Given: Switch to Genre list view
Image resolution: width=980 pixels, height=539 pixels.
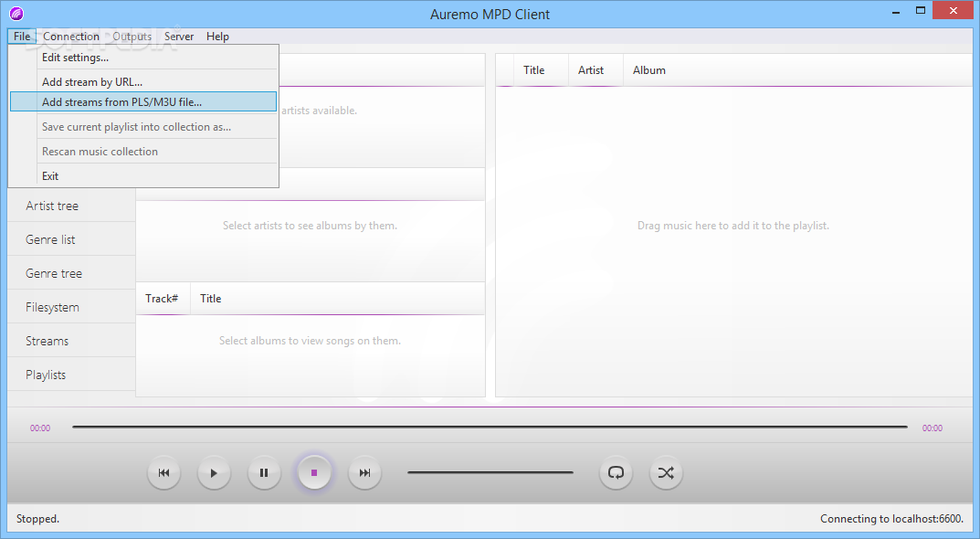Looking at the screenshot, I should tap(72, 239).
